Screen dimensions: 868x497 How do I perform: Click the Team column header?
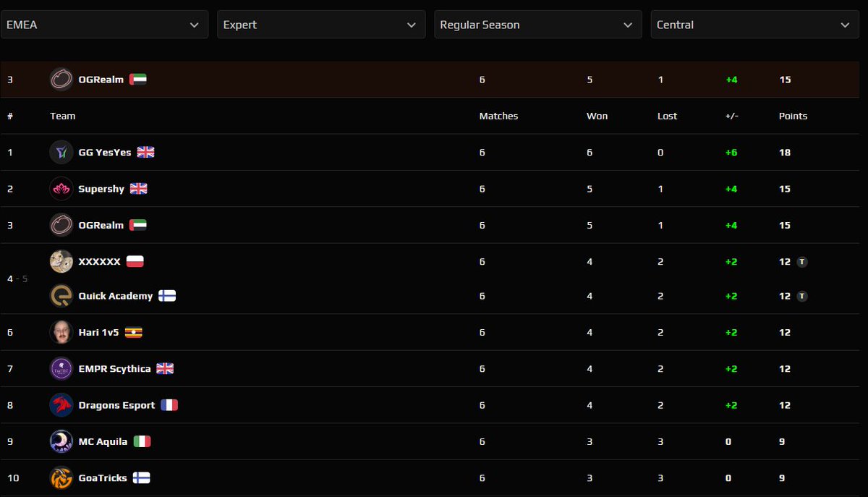coord(63,116)
